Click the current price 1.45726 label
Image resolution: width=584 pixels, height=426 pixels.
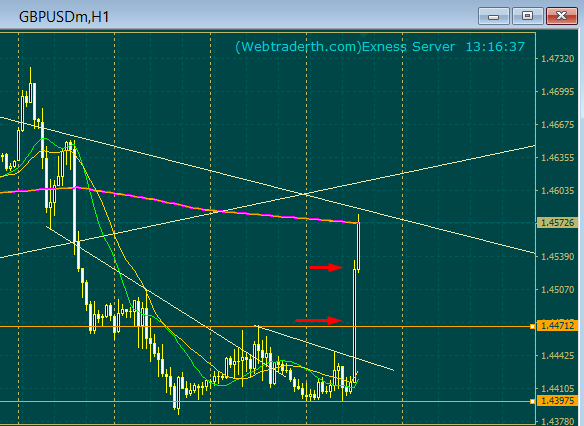pos(558,223)
